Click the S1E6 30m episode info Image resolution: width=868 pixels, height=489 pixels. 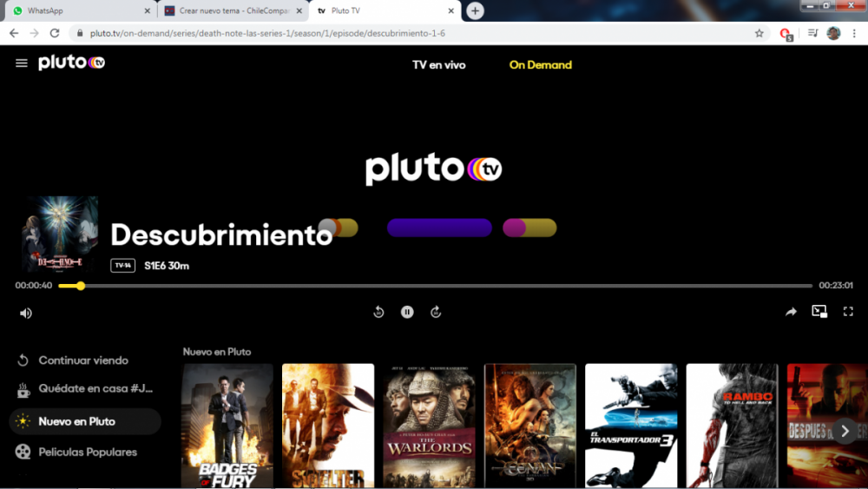click(167, 266)
